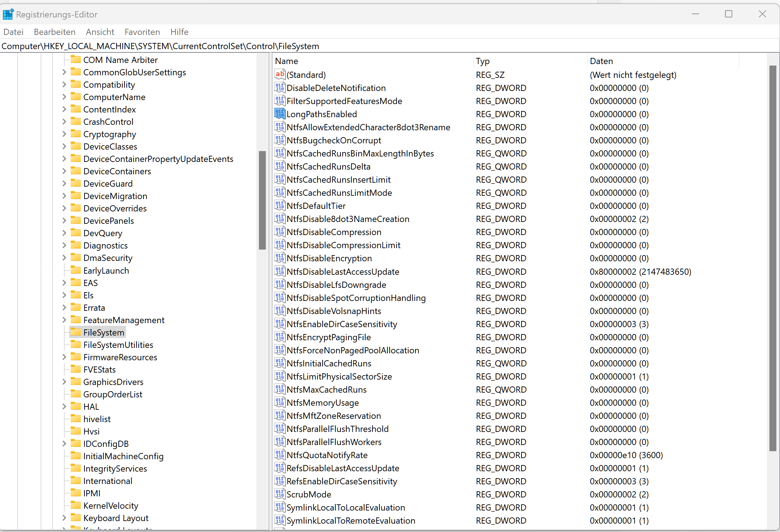Click the NtfsDisableEncryption value icon
The height and width of the screenshot is (532, 780).
[280, 258]
